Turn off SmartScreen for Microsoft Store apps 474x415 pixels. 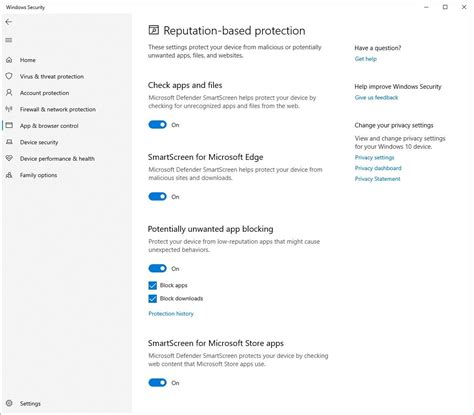pos(157,383)
